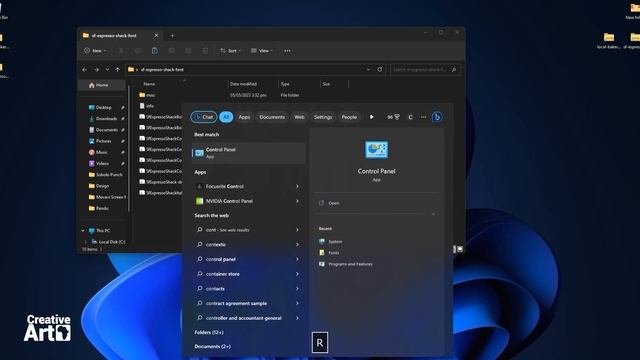Click the Delete trash icon in Explorer toolbar
This screenshot has height=360, width=640.
coord(205,51)
